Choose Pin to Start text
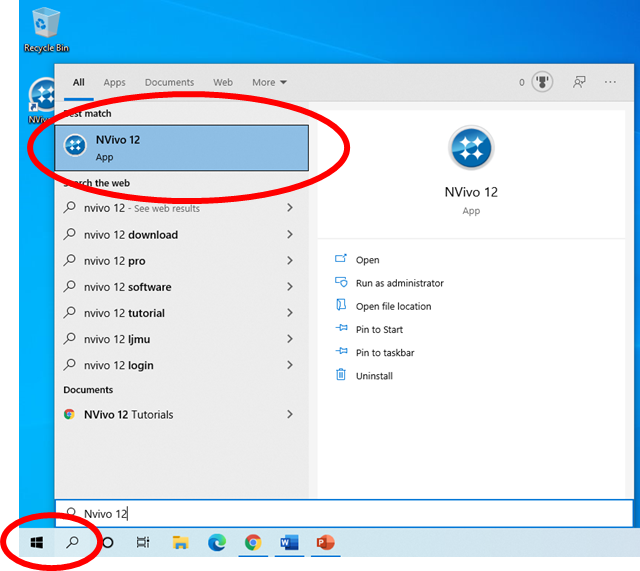Screen dimensions: 640x571 point(379,329)
